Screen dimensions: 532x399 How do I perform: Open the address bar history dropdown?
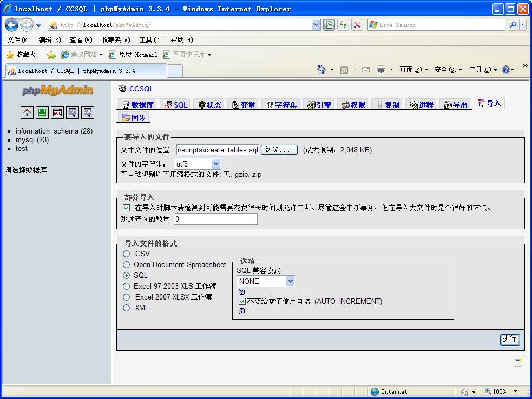(x=316, y=25)
